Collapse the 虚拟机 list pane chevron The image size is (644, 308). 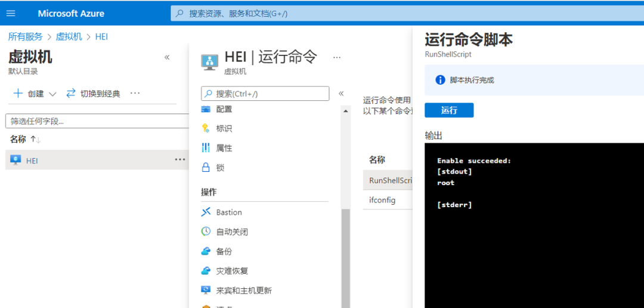click(x=167, y=57)
